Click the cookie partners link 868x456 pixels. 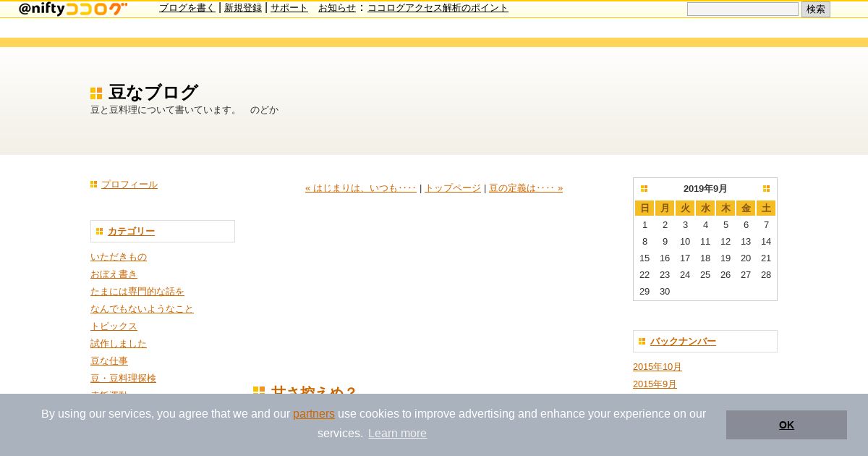tap(314, 414)
